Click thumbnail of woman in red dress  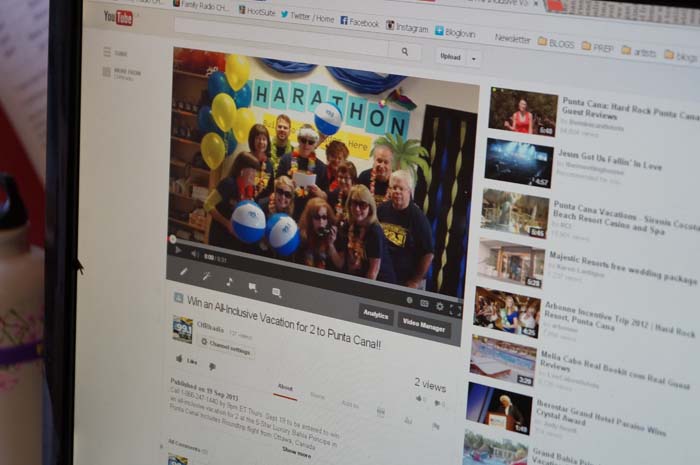523,112
